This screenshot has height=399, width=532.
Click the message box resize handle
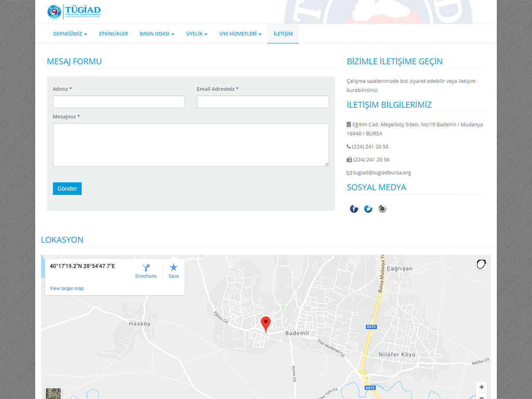pos(327,164)
